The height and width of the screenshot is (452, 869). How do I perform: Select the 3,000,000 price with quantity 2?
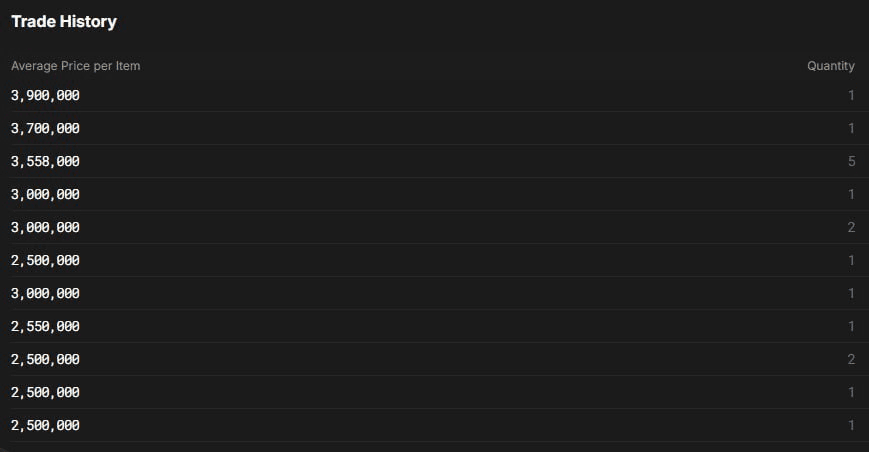pyautogui.click(x=45, y=227)
